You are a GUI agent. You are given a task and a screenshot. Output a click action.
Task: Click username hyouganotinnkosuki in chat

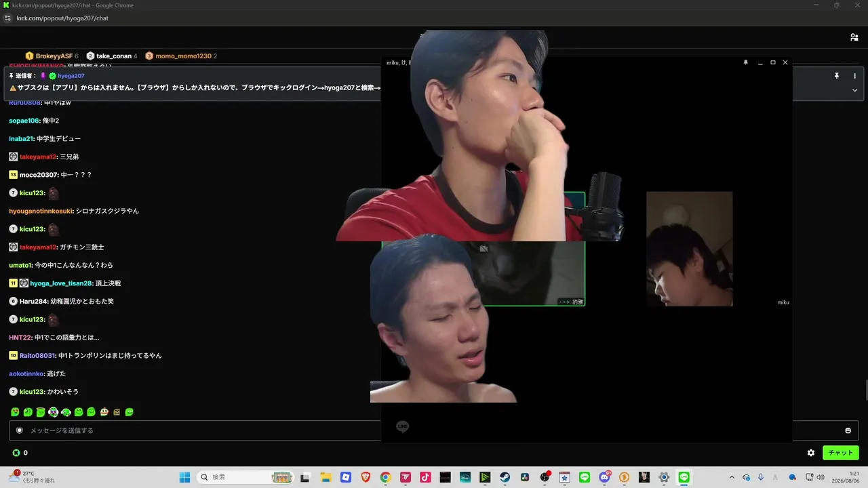tap(40, 211)
